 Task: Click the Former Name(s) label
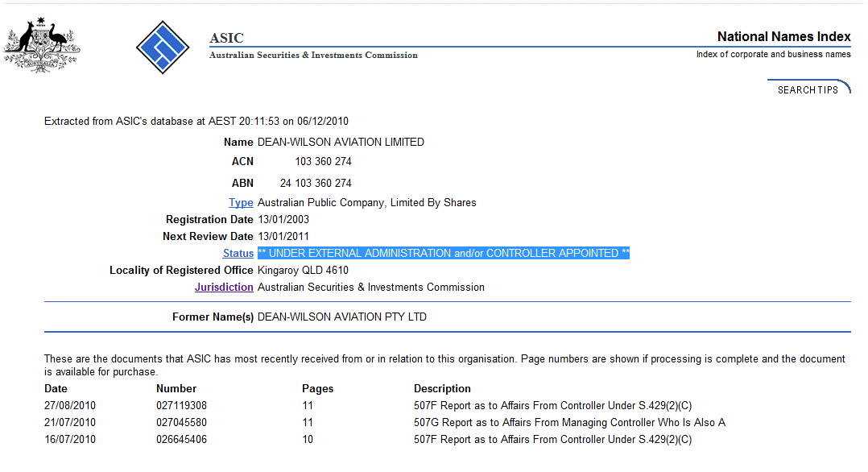pos(213,317)
